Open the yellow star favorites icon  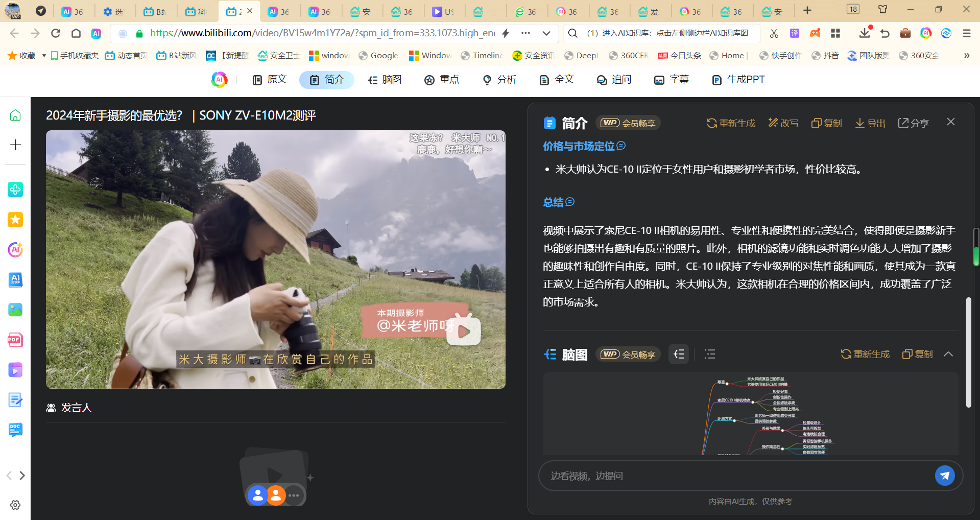pyautogui.click(x=15, y=220)
